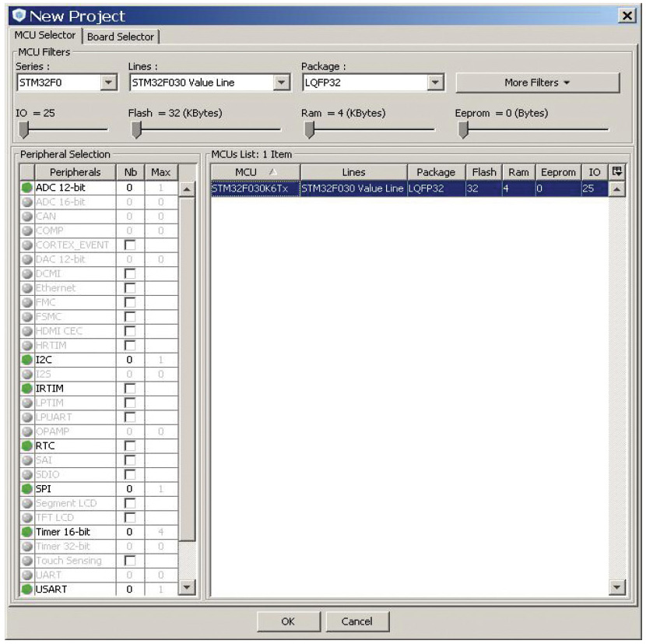Click the Nb column header in peripherals

[131, 172]
